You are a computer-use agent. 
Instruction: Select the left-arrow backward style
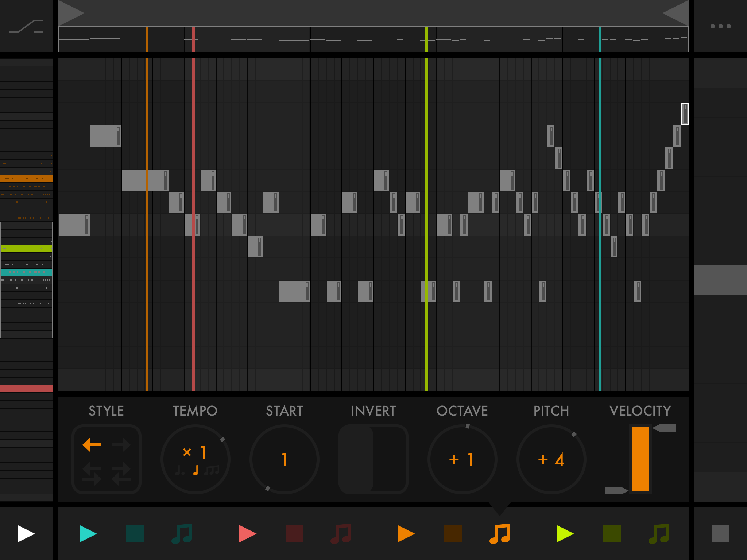[x=92, y=445]
